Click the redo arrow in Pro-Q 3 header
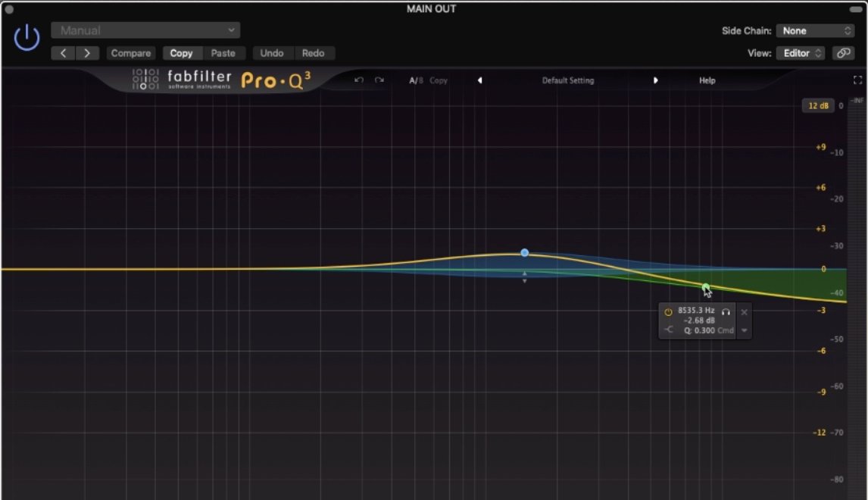Image resolution: width=868 pixels, height=500 pixels. tap(379, 80)
